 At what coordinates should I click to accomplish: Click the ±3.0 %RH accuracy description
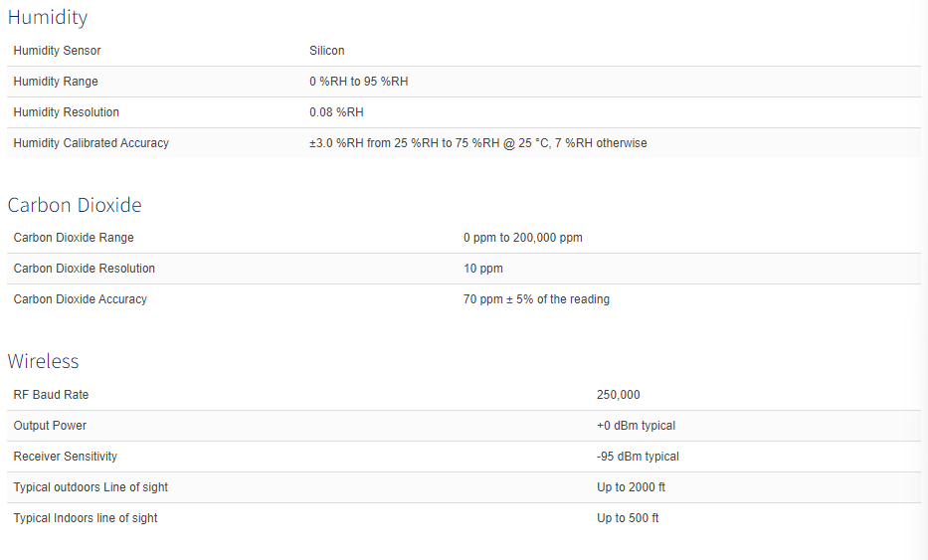478,143
